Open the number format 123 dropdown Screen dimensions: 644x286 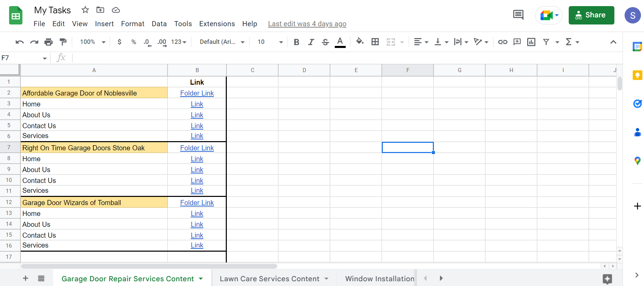(x=179, y=42)
